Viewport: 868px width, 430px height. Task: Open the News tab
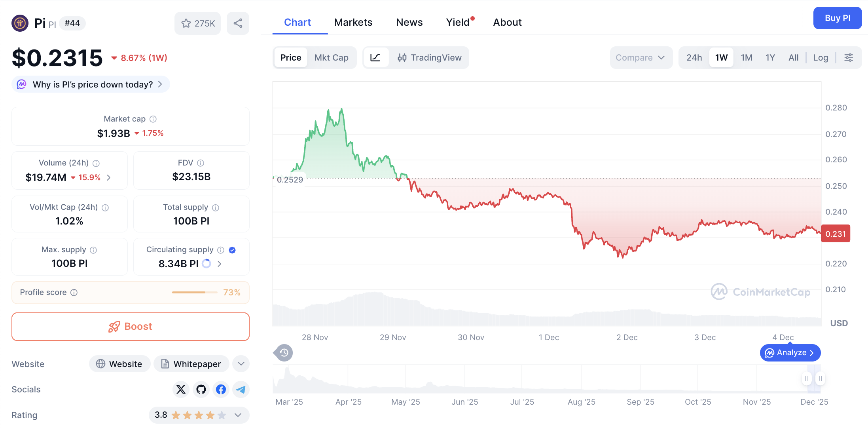(409, 22)
